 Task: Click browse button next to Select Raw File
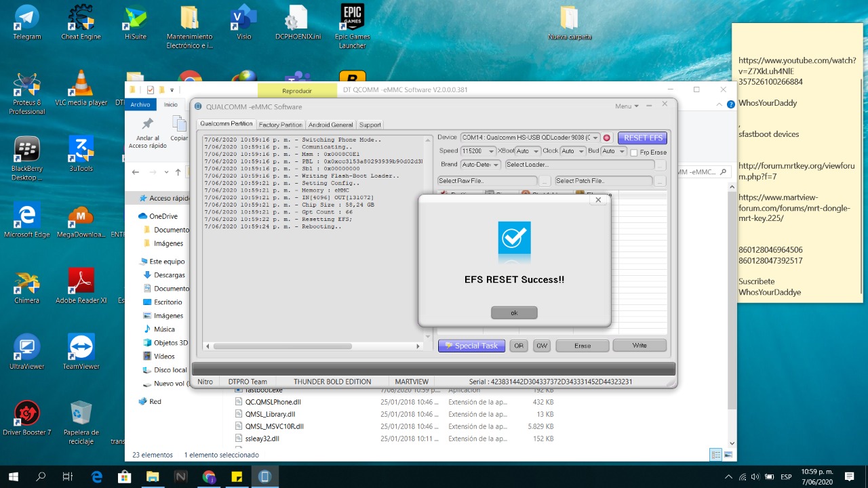click(x=545, y=181)
